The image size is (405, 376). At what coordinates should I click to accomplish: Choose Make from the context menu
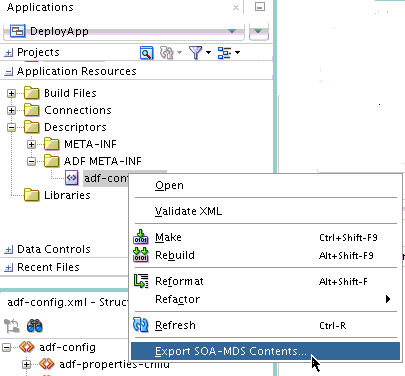point(265,237)
